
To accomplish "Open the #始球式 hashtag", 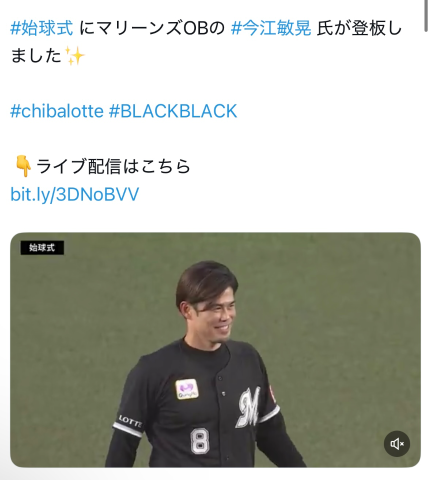I will [x=42, y=28].
